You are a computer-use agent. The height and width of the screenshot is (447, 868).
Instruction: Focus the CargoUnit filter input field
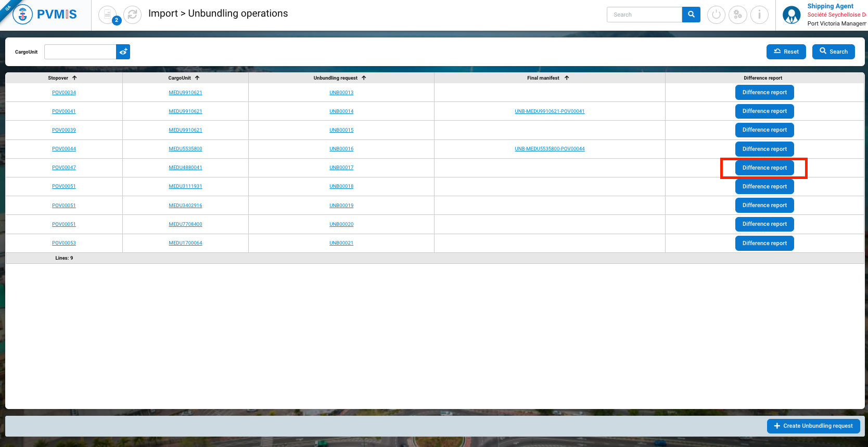tap(80, 52)
